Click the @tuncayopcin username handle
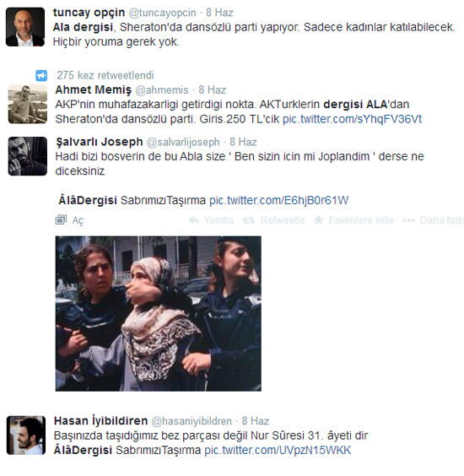This screenshot has height=476, width=464. (x=162, y=13)
